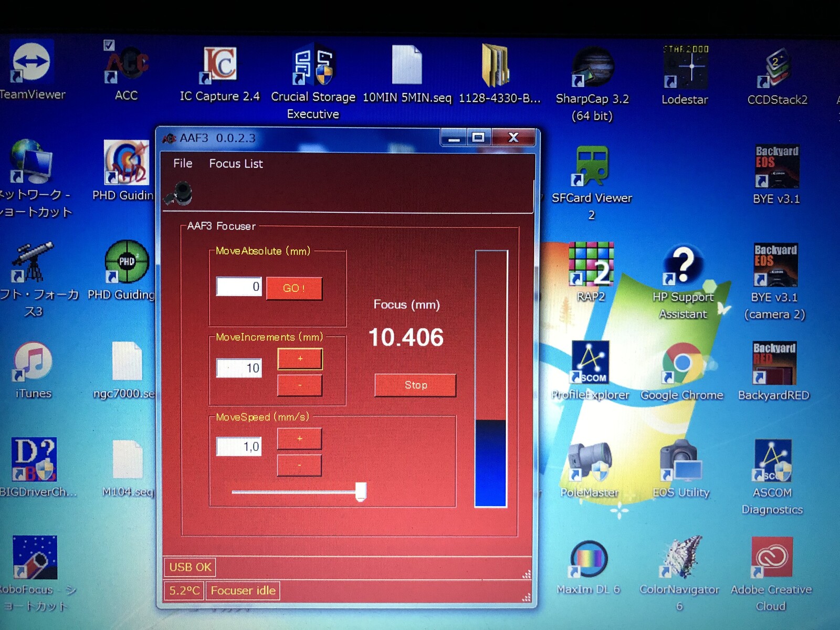Click the 5.2°C temperature status
This screenshot has height=630, width=840.
pos(184,591)
